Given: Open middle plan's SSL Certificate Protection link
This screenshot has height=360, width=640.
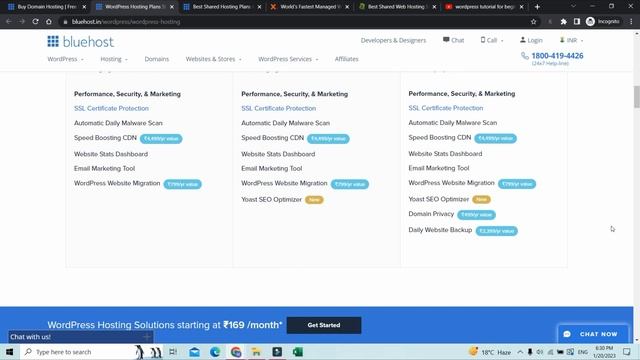Looking at the screenshot, I should pos(278,109).
